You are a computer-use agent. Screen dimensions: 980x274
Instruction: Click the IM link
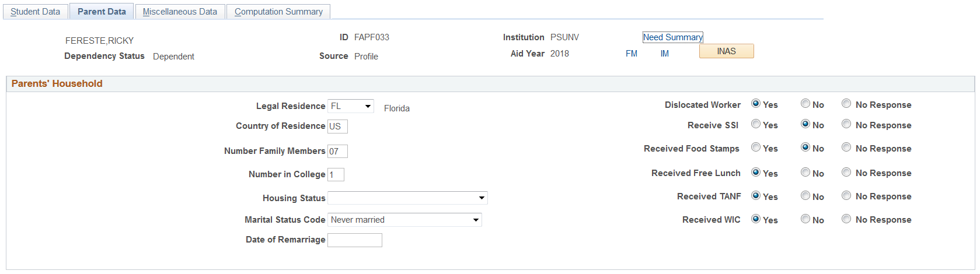pyautogui.click(x=665, y=54)
